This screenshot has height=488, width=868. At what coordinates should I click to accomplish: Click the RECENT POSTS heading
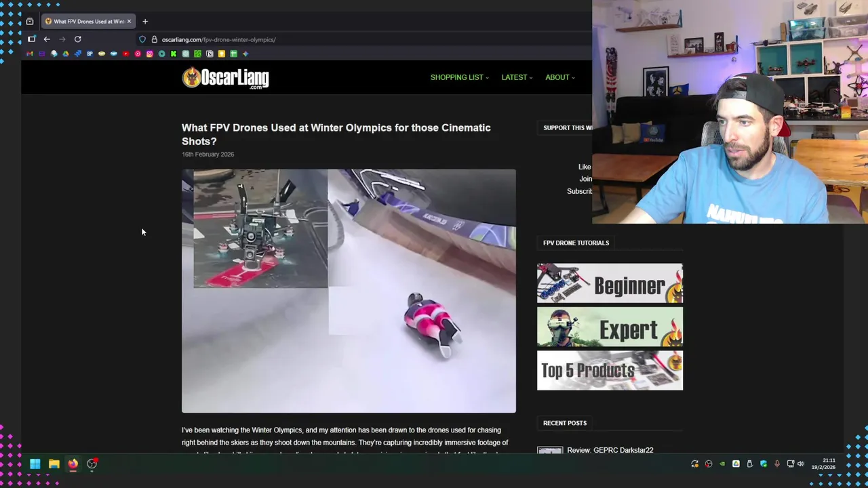coord(565,423)
